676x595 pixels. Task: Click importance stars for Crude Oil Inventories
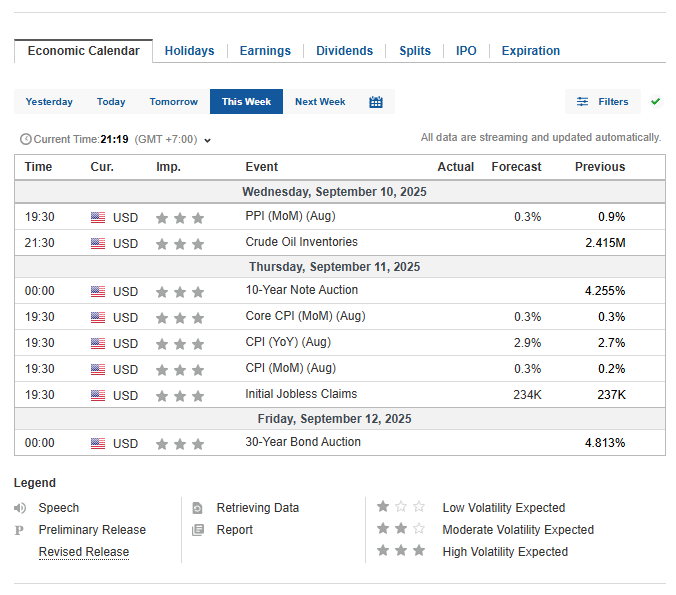[180, 243]
